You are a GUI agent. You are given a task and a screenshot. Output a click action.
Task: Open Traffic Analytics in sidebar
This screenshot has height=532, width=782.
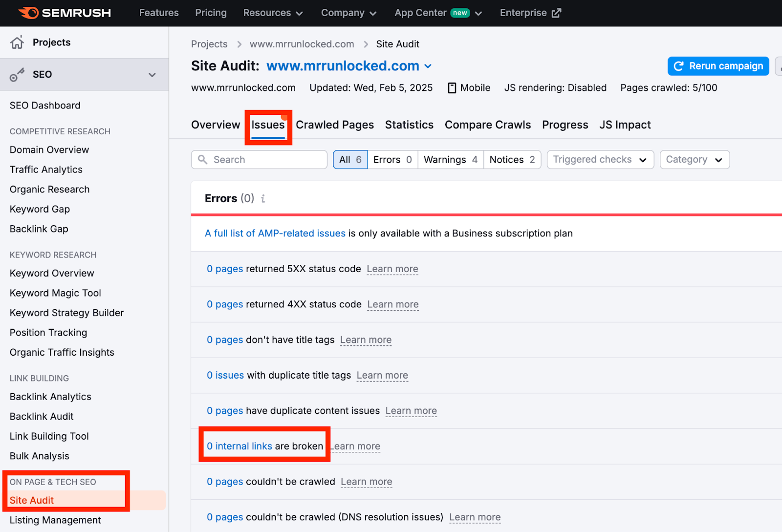click(x=46, y=170)
